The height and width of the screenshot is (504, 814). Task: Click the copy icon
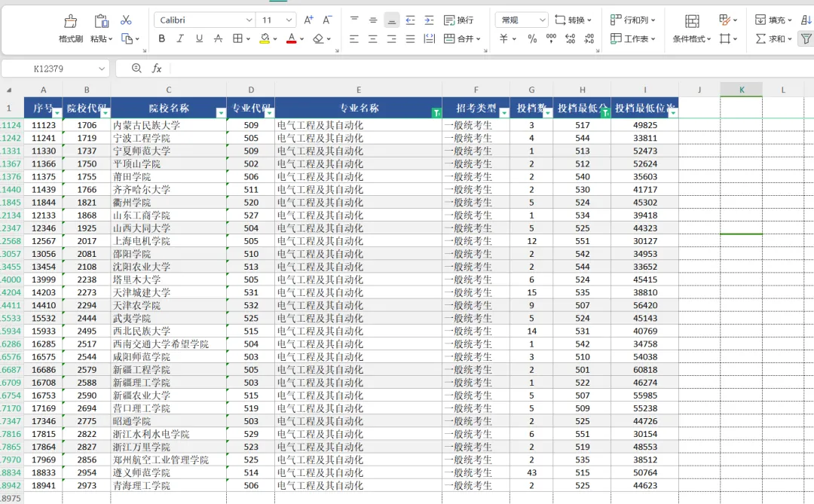click(127, 38)
